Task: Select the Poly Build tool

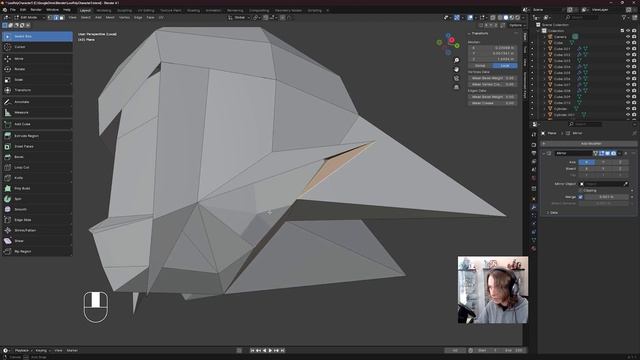Action: click(x=37, y=189)
